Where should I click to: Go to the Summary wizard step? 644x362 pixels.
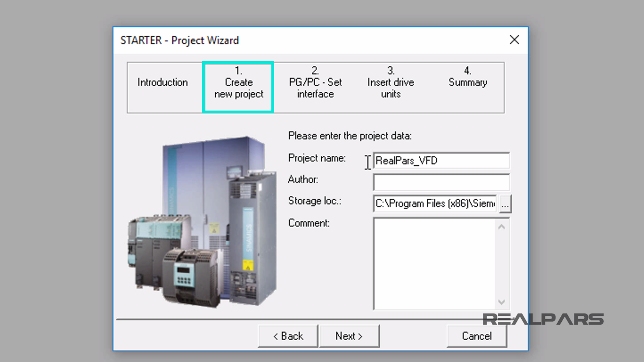(468, 82)
